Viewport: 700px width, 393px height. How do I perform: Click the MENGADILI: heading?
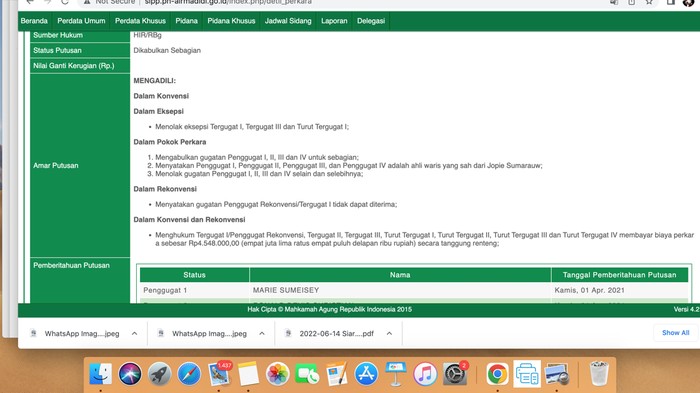154,81
